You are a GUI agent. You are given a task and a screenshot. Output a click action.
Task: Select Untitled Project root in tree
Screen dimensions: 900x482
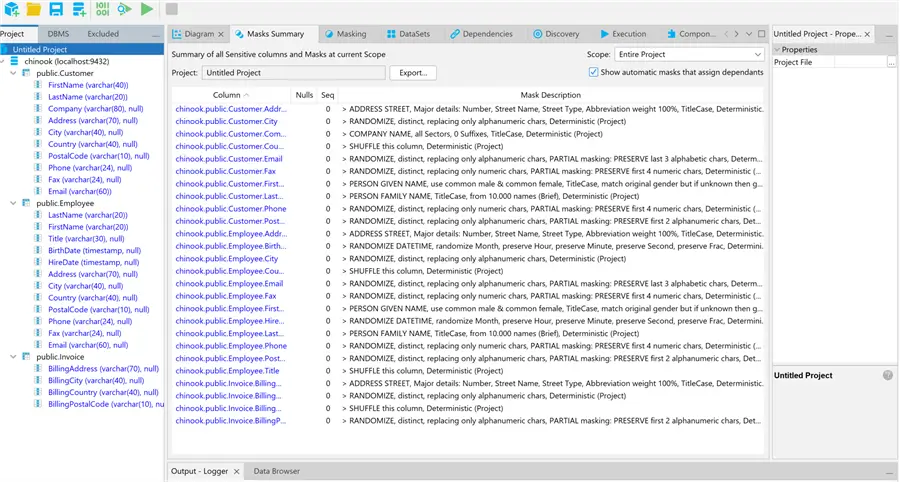click(x=40, y=49)
